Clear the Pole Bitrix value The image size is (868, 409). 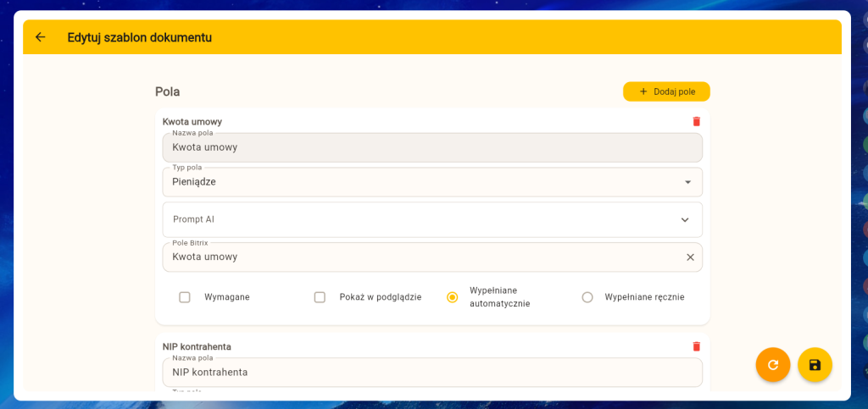[689, 257]
